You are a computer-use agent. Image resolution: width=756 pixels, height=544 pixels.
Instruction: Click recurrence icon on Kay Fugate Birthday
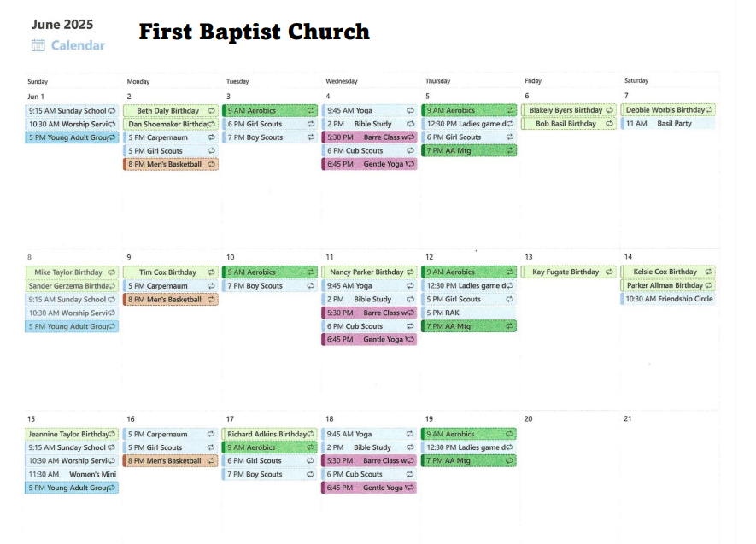point(609,272)
